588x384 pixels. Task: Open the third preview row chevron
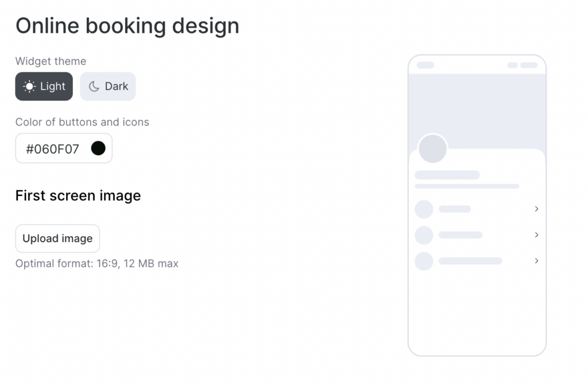tap(536, 261)
